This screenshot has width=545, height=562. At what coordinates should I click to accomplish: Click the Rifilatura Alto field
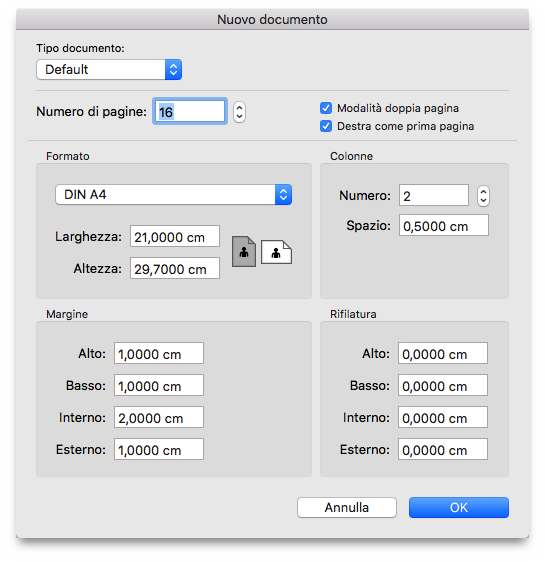[443, 353]
